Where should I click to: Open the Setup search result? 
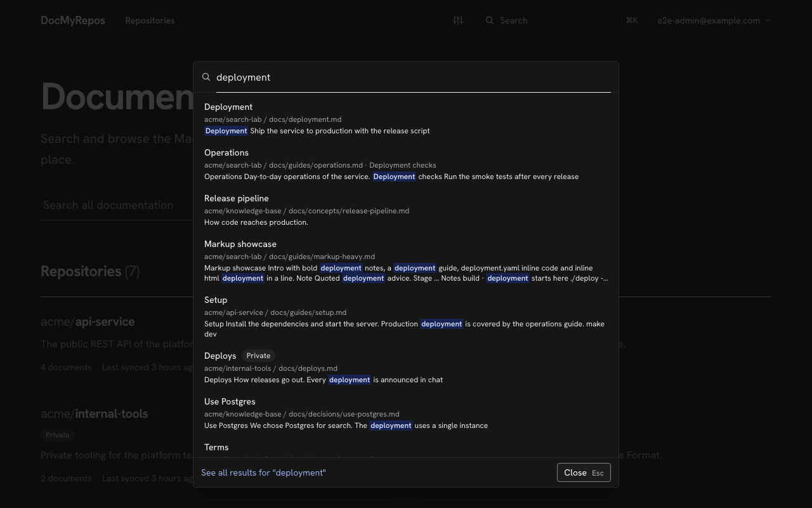[x=406, y=317]
